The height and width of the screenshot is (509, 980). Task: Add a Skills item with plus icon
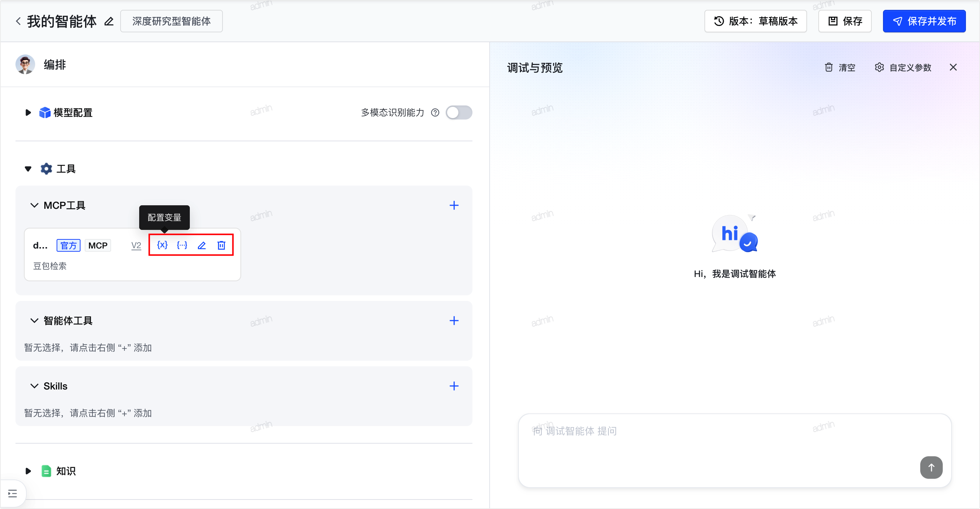pyautogui.click(x=454, y=386)
